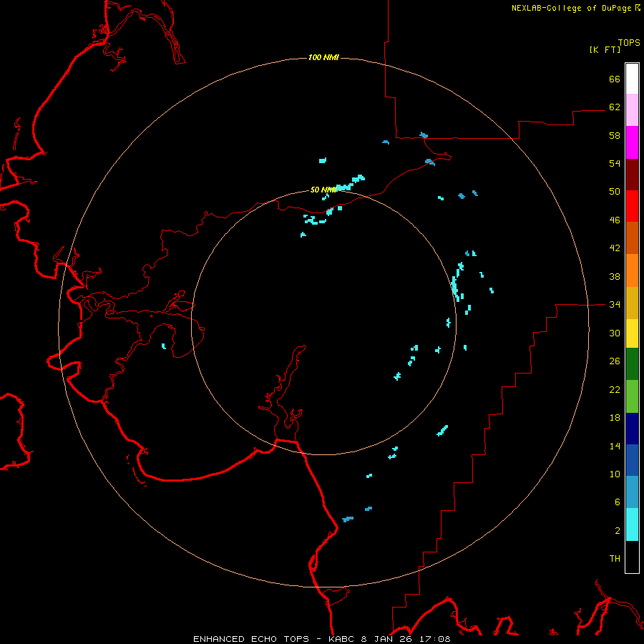Click the 'TH' threshold label
Image resolution: width=644 pixels, height=644 pixels.
click(615, 559)
